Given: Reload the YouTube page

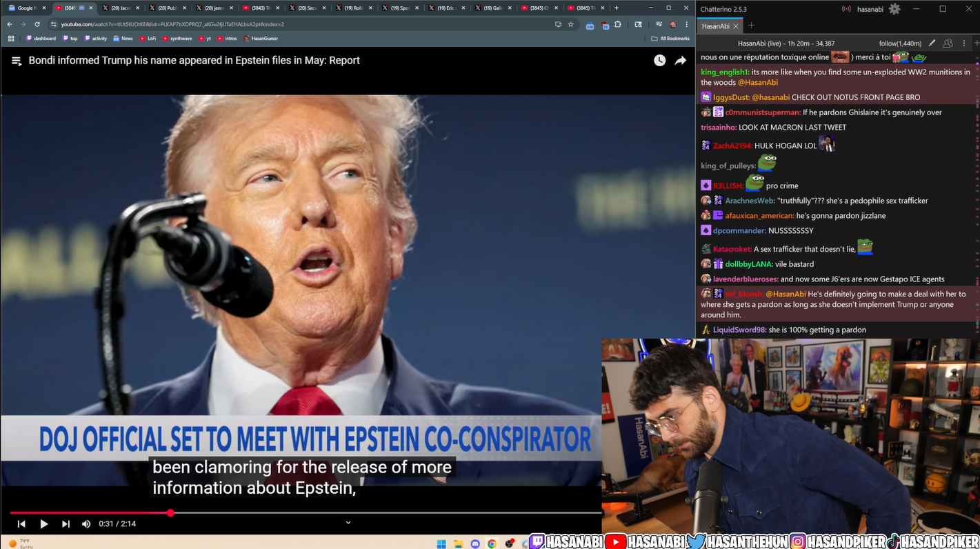Looking at the screenshot, I should 37,24.
